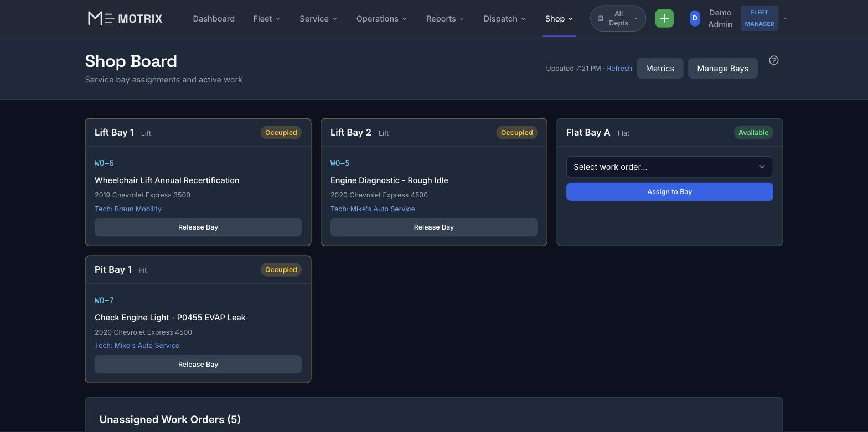This screenshot has width=868, height=432.
Task: Click the Motrix logo
Action: 125,18
